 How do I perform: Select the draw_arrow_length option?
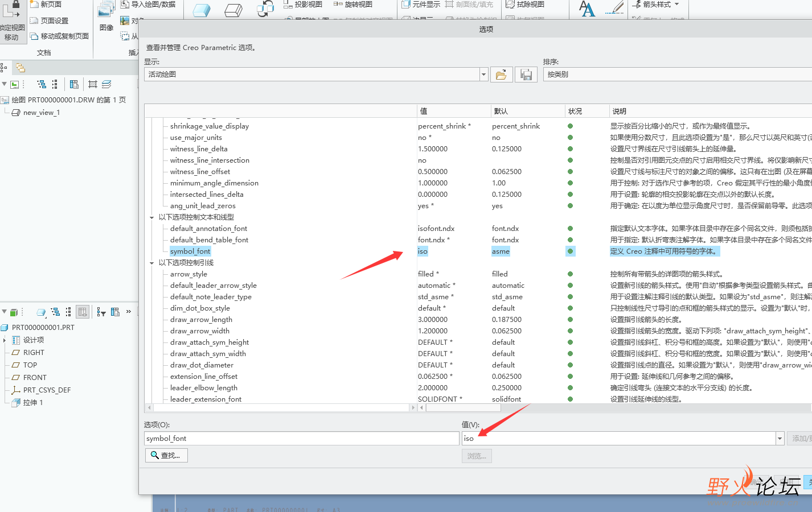(x=201, y=320)
